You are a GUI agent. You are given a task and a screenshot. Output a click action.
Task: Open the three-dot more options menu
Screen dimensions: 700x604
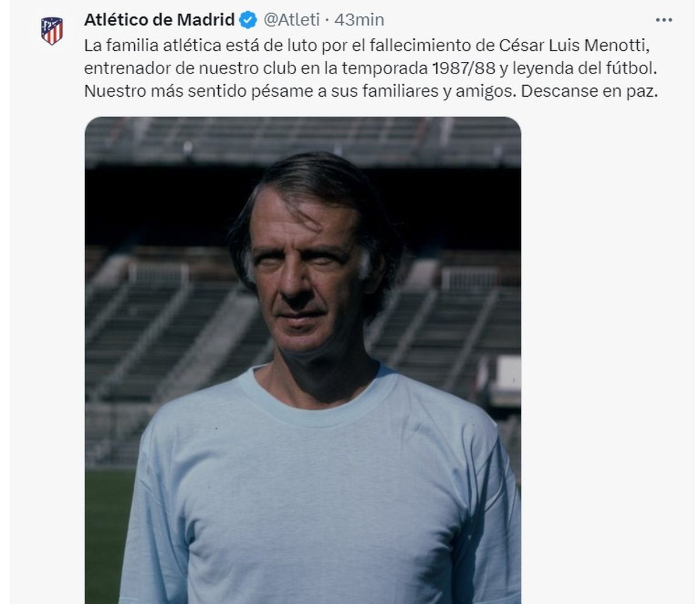664,20
